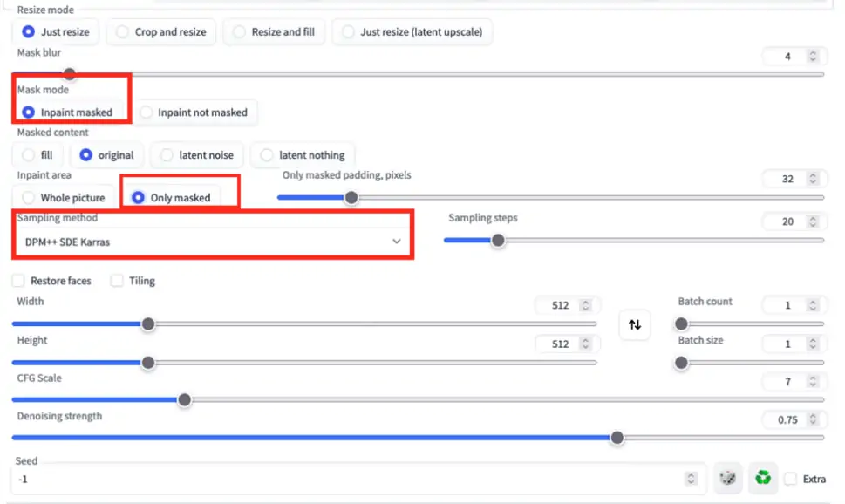This screenshot has height=504, width=845.
Task: Click the Denoising strength stepper arrows
Action: pos(813,419)
